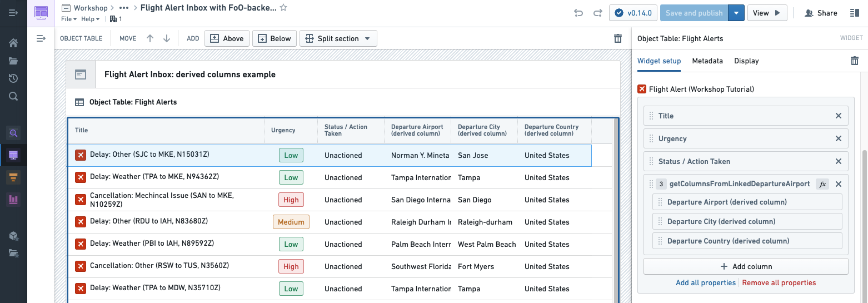
Task: Click High tag in RSW to TUS row
Action: click(291, 266)
